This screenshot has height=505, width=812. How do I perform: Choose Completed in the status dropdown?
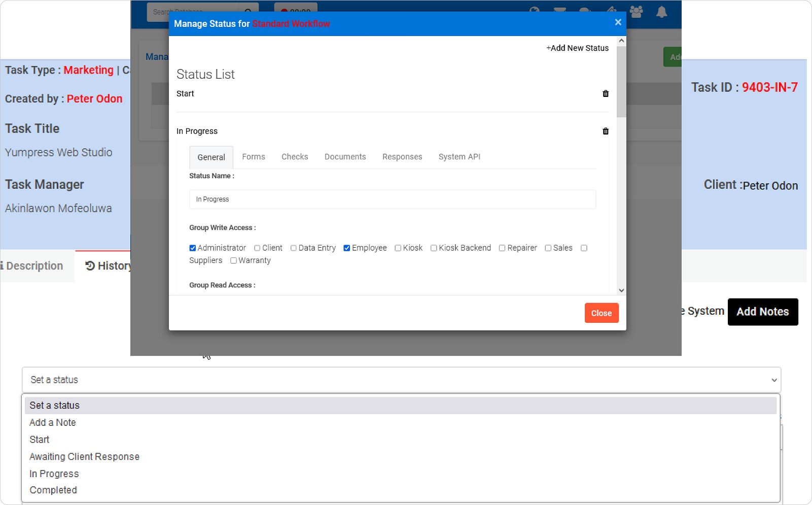coord(53,490)
